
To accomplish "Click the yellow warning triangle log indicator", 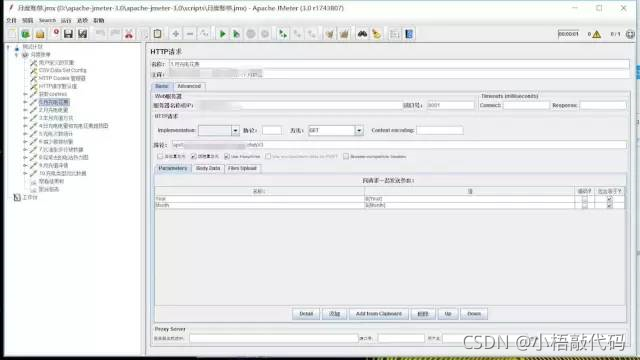I will 597,34.
